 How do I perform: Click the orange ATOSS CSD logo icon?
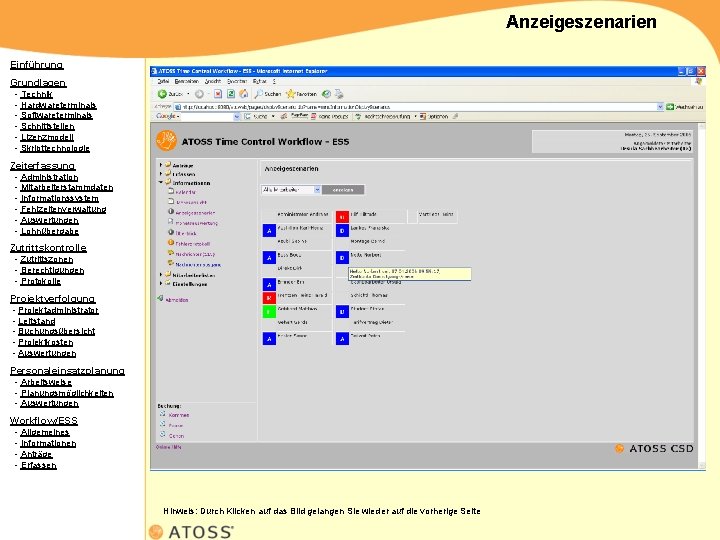tap(619, 449)
